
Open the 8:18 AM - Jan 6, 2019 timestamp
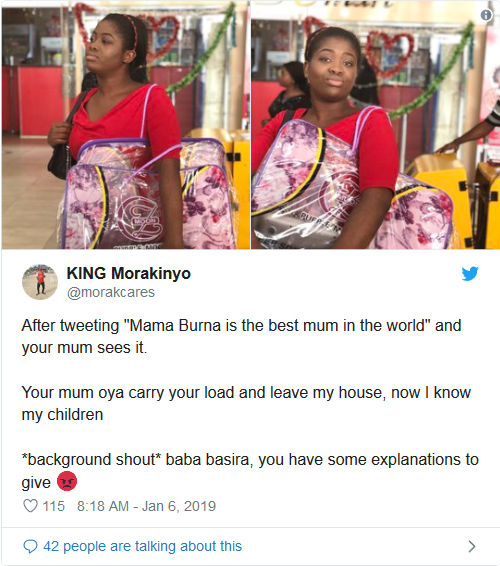(146, 506)
